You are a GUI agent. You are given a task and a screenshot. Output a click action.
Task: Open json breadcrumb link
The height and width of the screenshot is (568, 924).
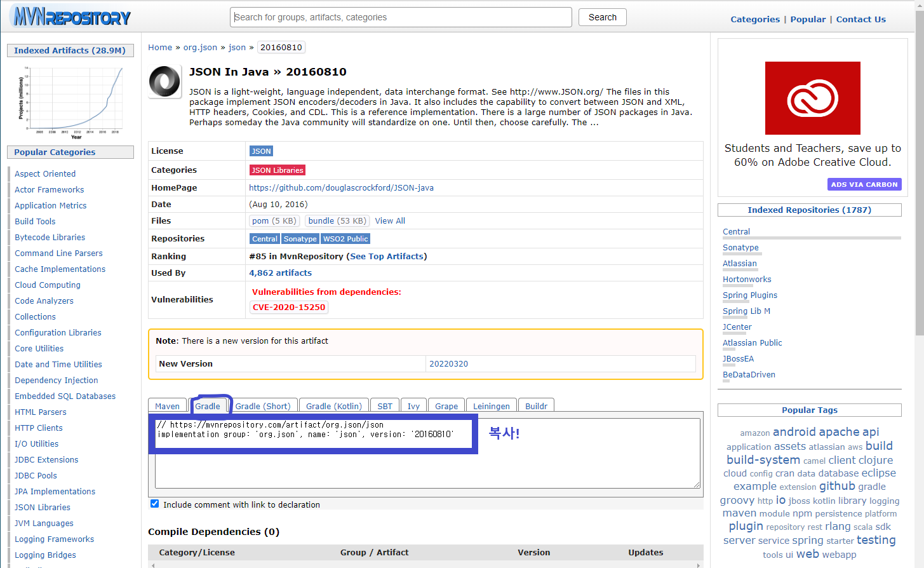coord(237,47)
